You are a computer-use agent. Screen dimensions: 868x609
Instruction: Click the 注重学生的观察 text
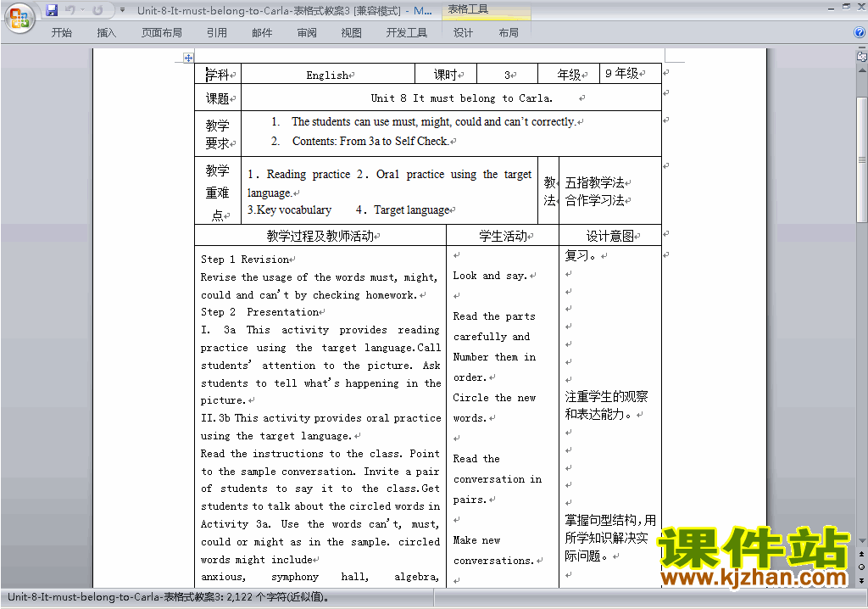[606, 396]
